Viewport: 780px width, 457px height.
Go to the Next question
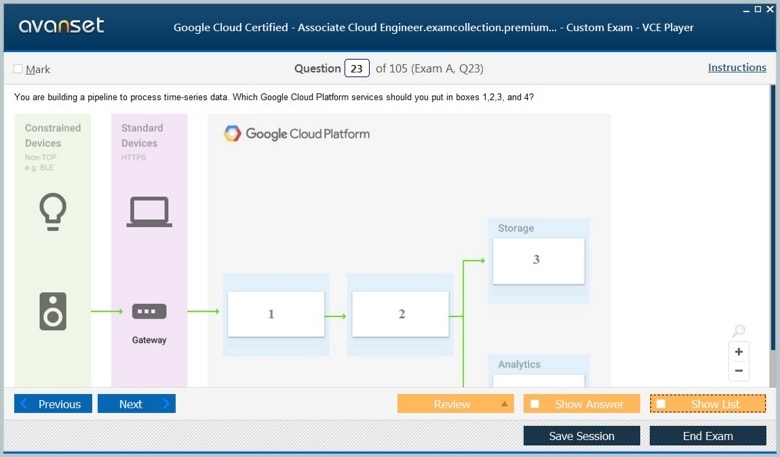[x=136, y=404]
